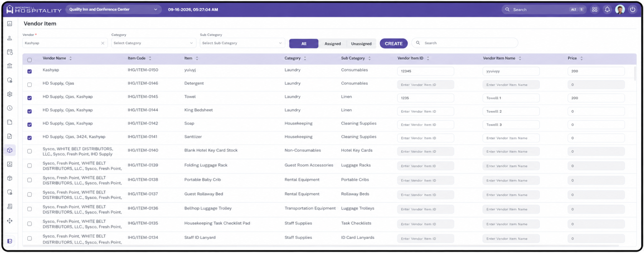Click Vendor Item ID field for Detergent
This screenshot has width=644, height=253.
pyautogui.click(x=426, y=85)
